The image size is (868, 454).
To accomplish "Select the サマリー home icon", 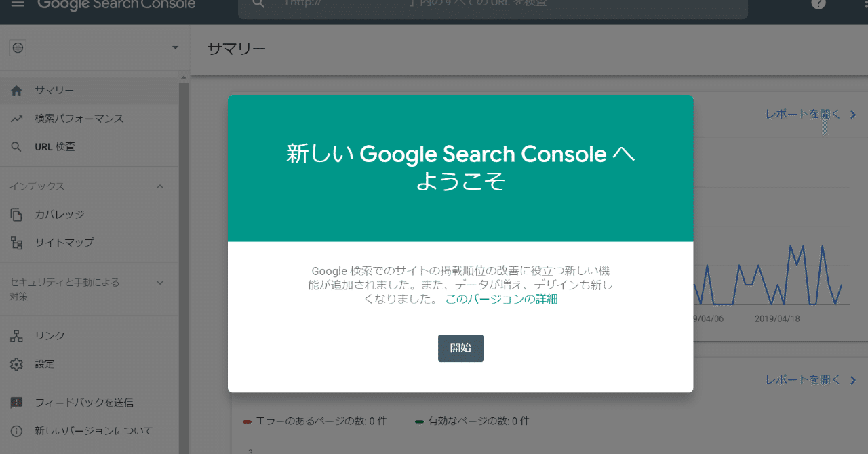I will (16, 89).
